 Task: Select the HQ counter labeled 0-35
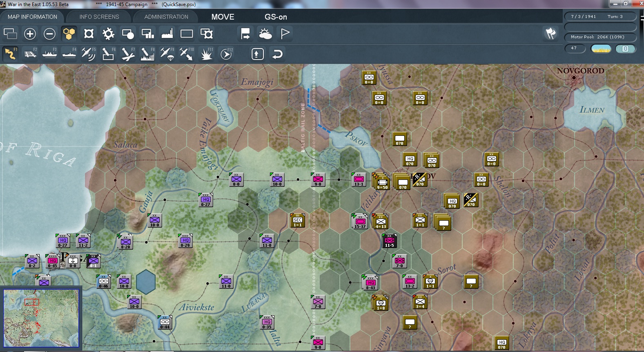[267, 323]
